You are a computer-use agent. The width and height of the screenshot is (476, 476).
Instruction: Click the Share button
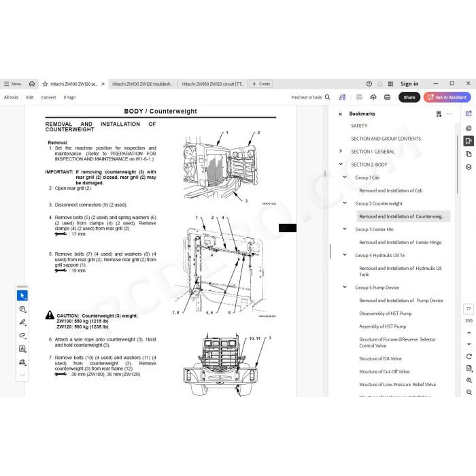point(409,97)
